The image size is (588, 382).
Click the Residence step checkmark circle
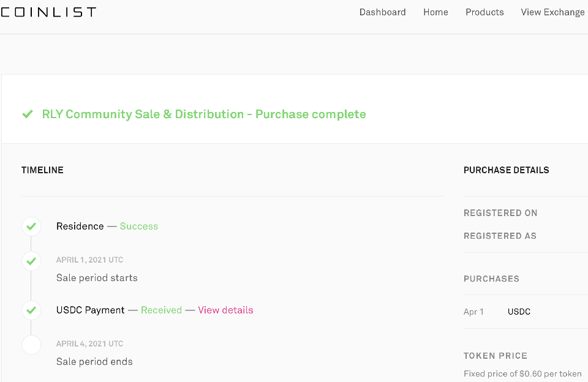tap(31, 227)
